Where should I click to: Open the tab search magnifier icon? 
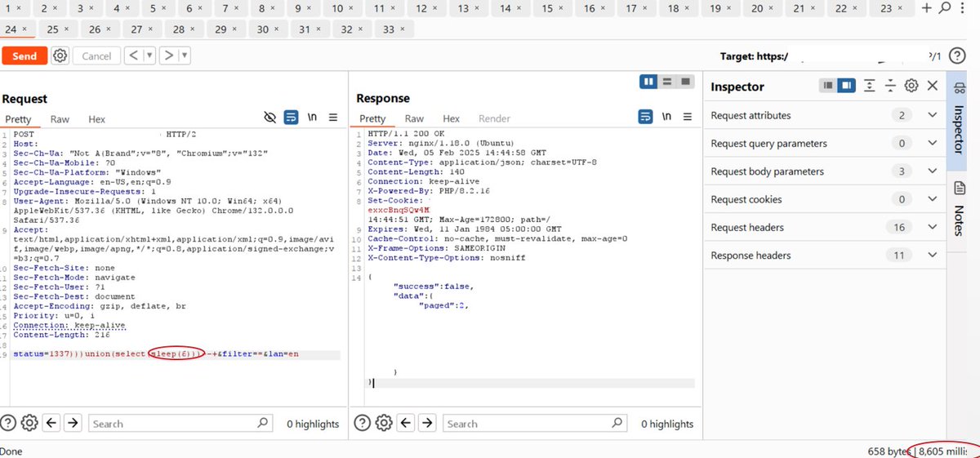point(945,8)
